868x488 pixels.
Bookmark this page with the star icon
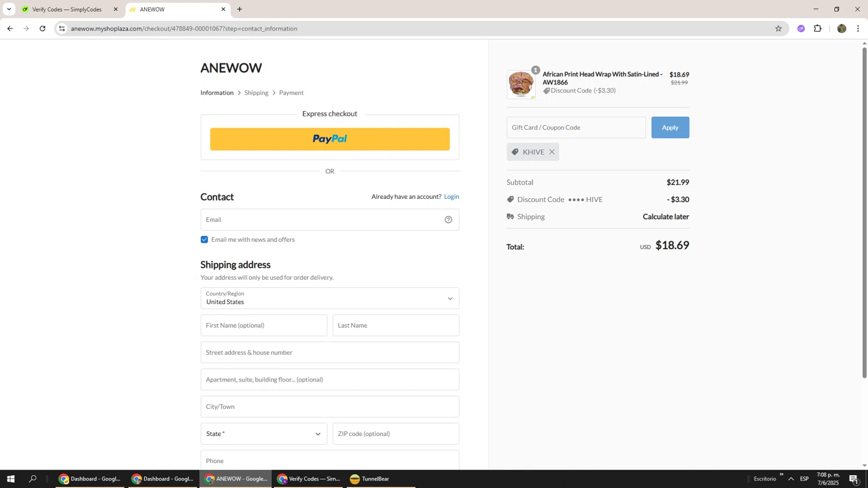click(778, 28)
